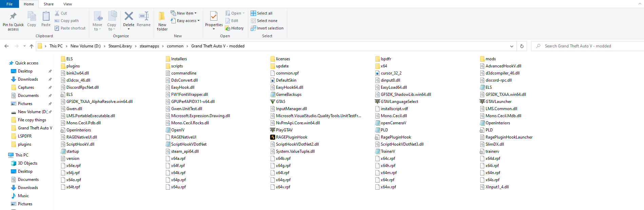Switch to the Home ribbon tab

point(29,4)
